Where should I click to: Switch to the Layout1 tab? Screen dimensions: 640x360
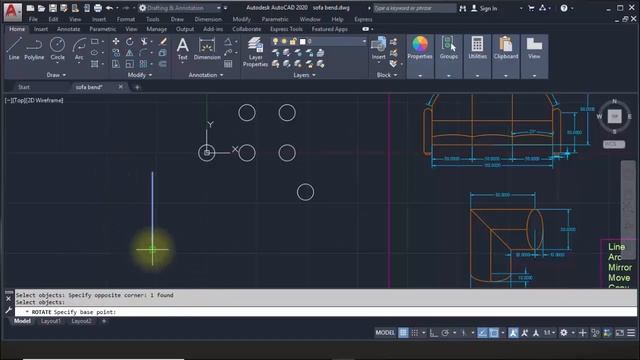(51, 321)
